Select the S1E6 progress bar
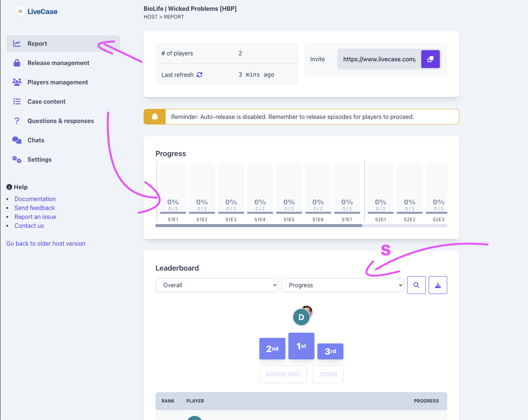Viewport: 528px width, 420px height. pyautogui.click(x=318, y=188)
